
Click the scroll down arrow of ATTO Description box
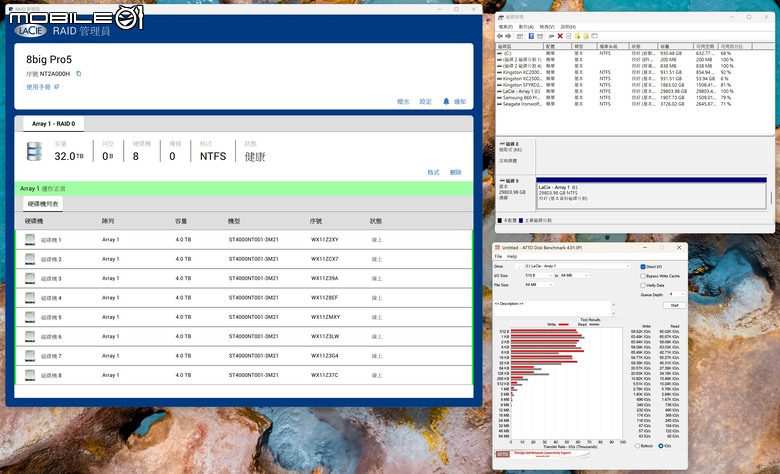[x=613, y=313]
